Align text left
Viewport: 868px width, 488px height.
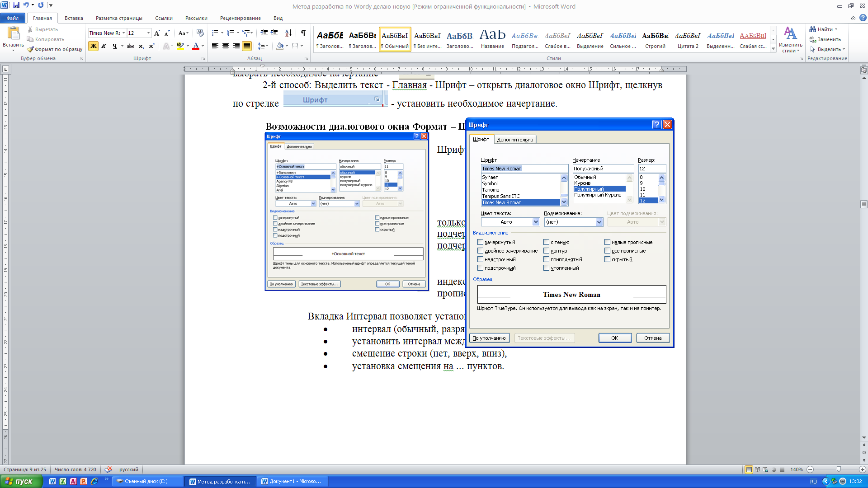pos(215,46)
